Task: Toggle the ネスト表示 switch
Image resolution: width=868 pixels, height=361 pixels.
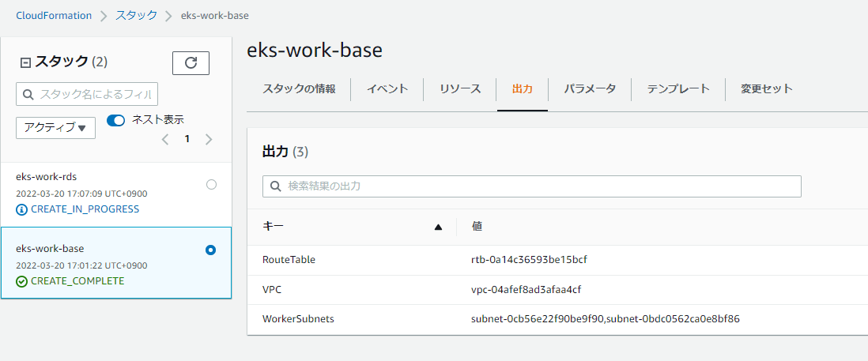Action: click(x=116, y=120)
